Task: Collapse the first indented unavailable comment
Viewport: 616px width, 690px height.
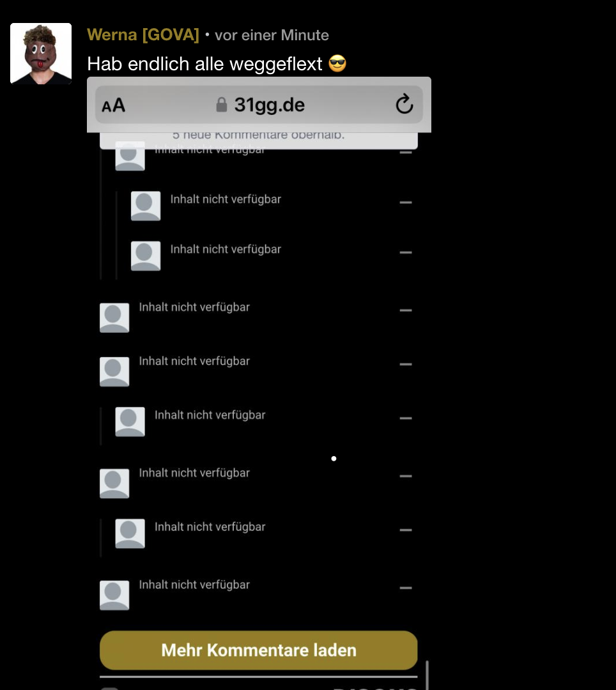Action: 406,203
